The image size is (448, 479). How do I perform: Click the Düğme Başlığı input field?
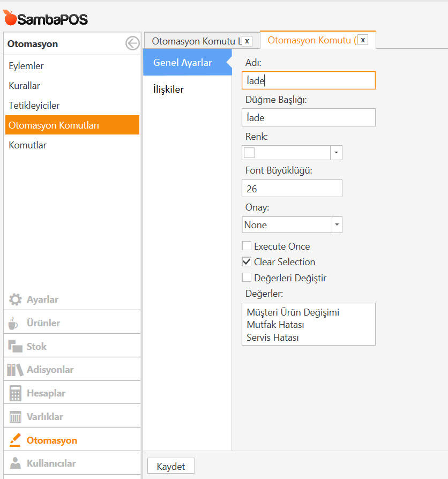(x=308, y=117)
